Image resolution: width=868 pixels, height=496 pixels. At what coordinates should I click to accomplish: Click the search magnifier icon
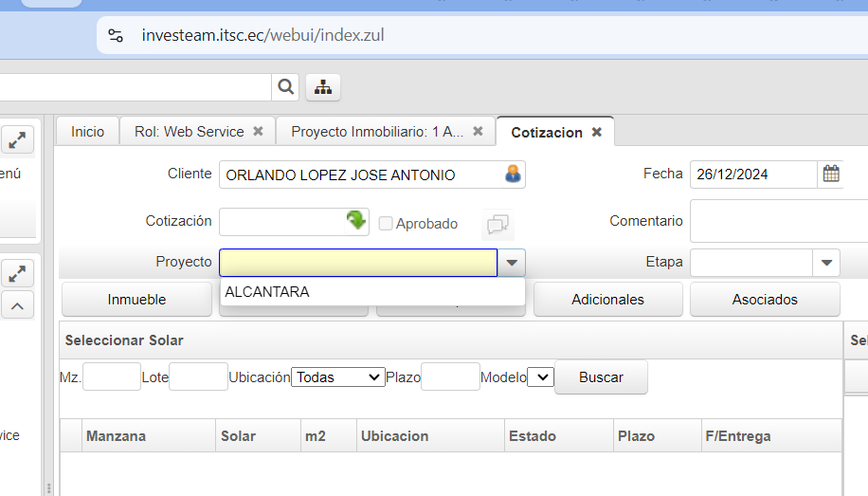pos(285,87)
